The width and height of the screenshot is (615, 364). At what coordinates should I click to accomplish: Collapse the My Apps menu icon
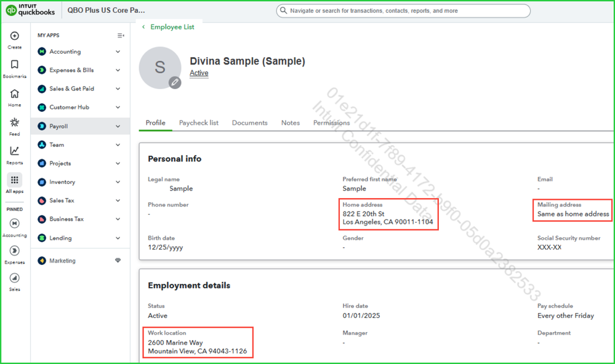point(121,35)
